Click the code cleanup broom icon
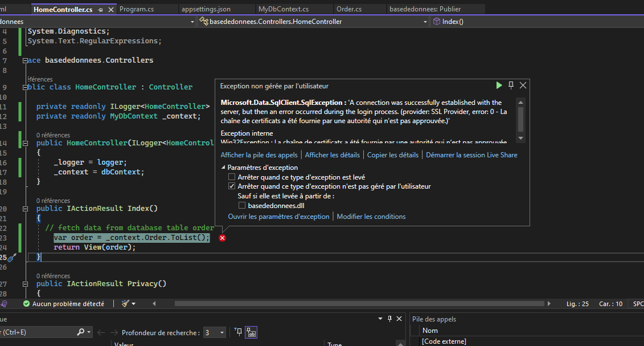The width and height of the screenshot is (644, 346). (126, 304)
